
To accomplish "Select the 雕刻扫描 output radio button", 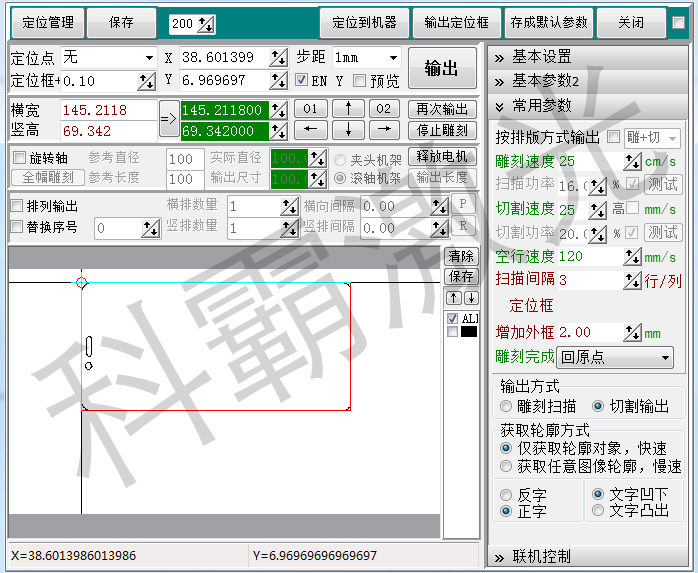I will (507, 406).
